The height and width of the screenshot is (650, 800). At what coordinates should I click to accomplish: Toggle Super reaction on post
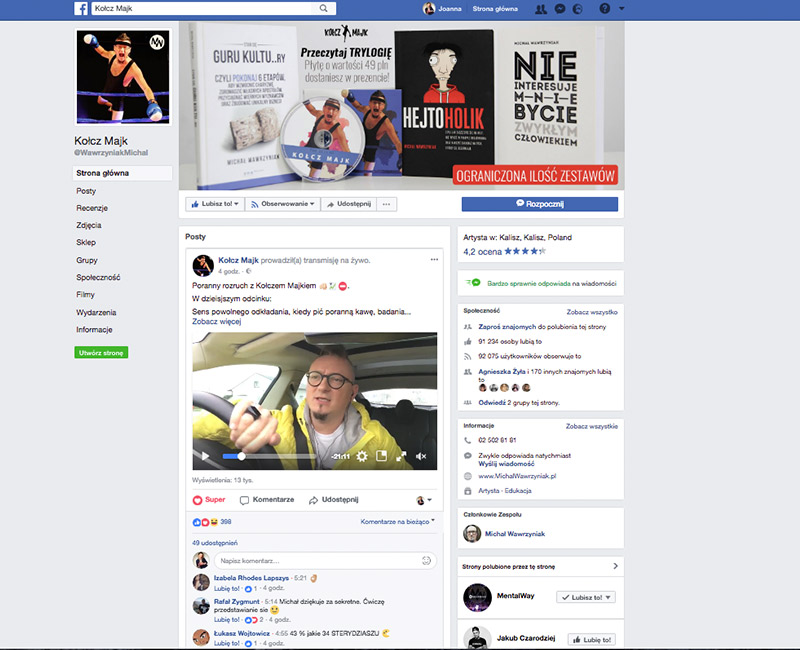[209, 500]
